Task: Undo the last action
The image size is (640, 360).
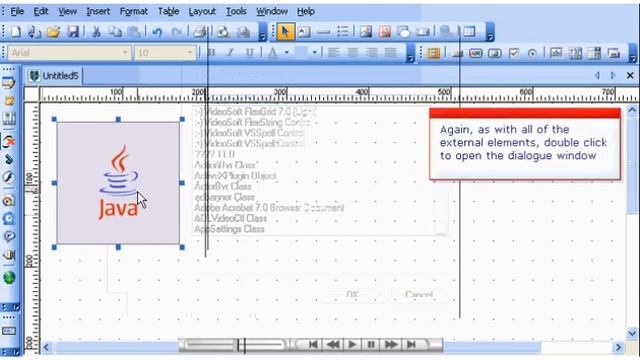Action: click(157, 31)
